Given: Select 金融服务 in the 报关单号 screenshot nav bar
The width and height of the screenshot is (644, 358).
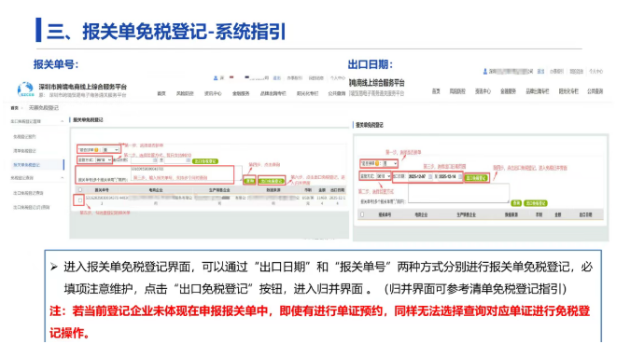Looking at the screenshot, I should (x=241, y=93).
